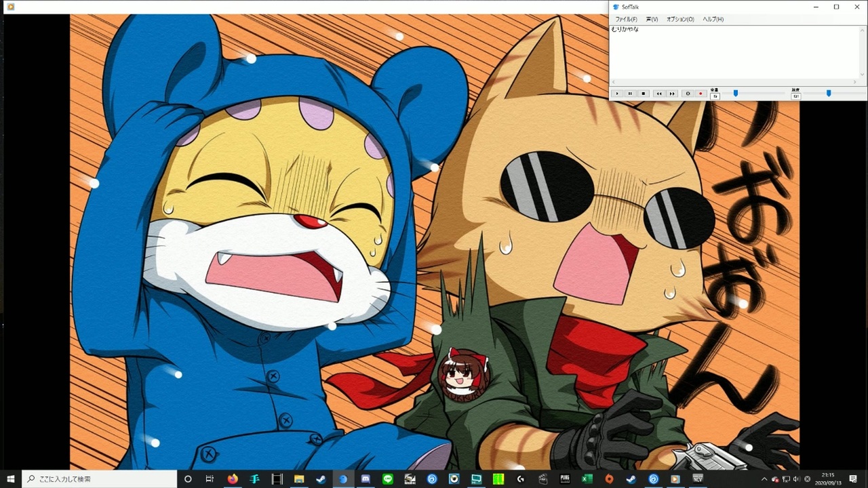Screen dimensions: 868x488
Task: Pause SofTalk speech playback
Action: coord(630,94)
